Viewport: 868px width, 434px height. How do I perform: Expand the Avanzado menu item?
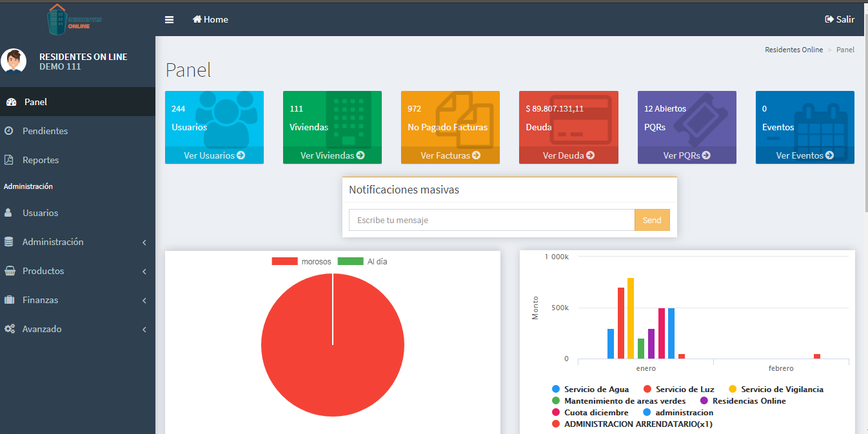(x=77, y=329)
